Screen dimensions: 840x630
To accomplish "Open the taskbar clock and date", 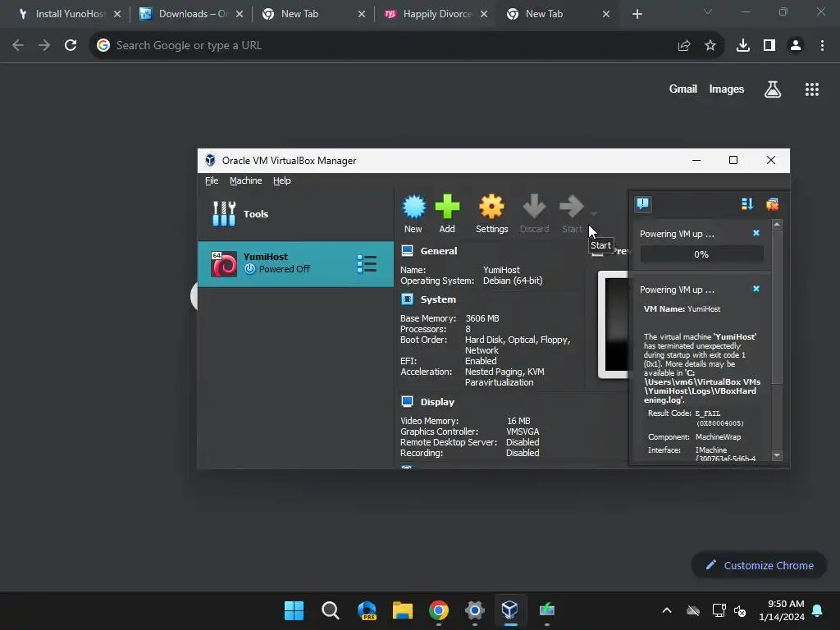I will [782, 610].
